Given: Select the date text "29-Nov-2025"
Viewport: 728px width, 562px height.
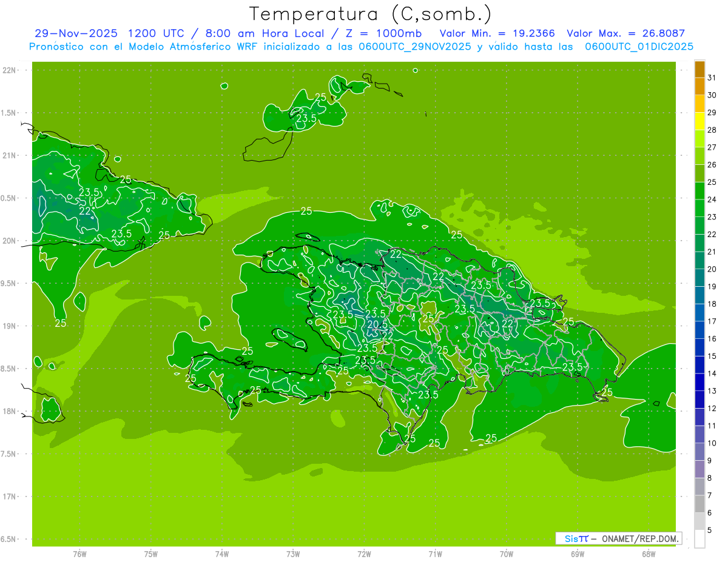Looking at the screenshot, I should pos(75,33).
